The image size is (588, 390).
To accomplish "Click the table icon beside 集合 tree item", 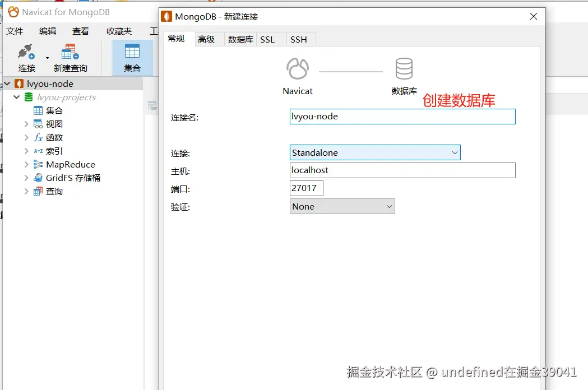I will [x=38, y=110].
